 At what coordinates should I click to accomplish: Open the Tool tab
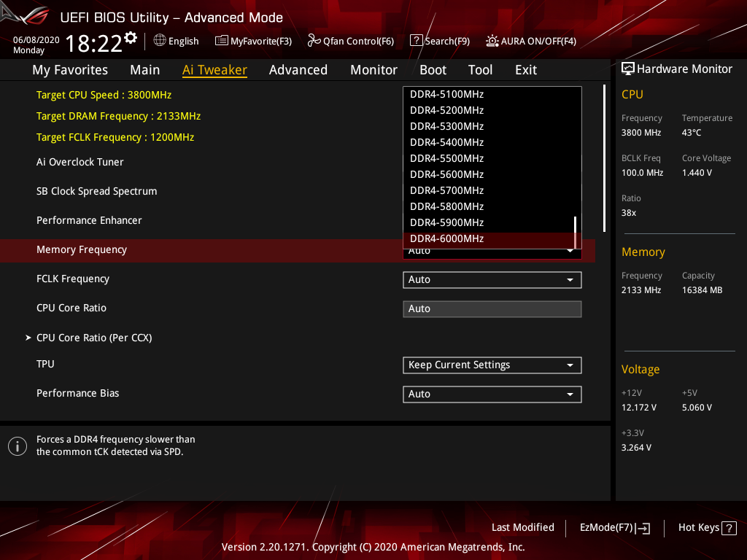coord(480,70)
